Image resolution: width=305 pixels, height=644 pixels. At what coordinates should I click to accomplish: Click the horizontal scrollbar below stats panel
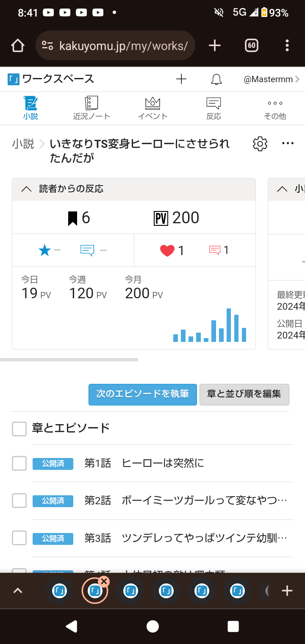[69, 360]
